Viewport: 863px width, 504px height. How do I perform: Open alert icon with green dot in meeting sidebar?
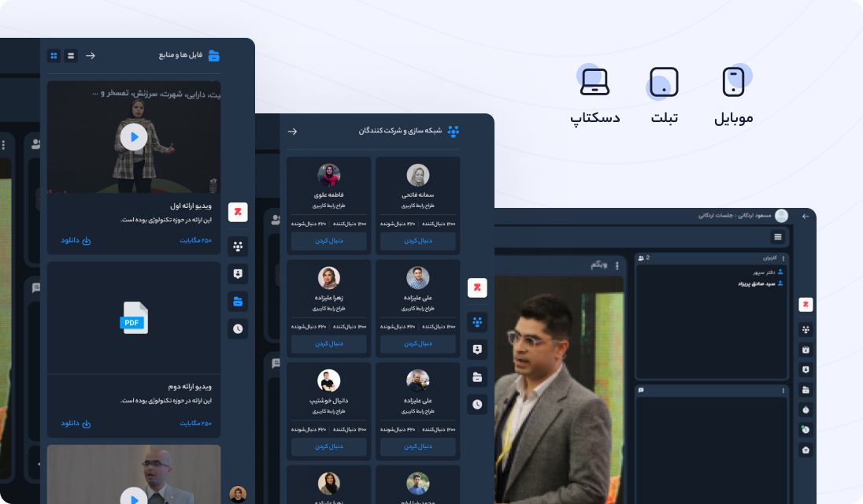click(806, 430)
